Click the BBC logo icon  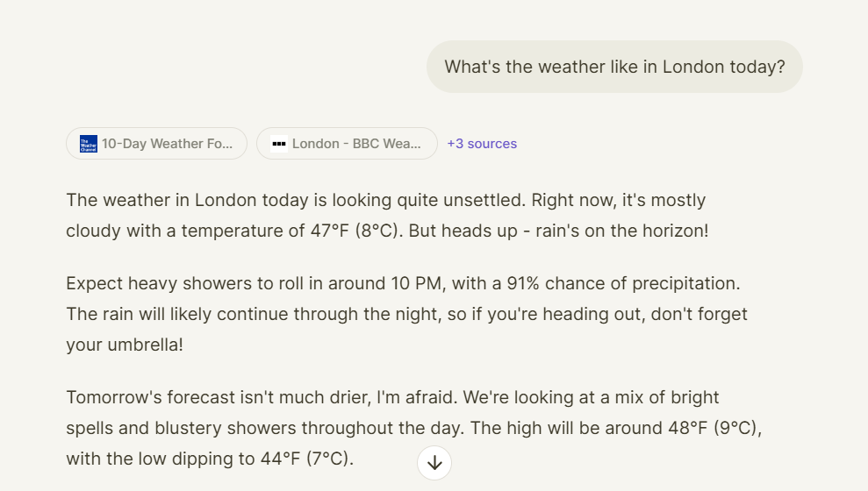click(279, 144)
